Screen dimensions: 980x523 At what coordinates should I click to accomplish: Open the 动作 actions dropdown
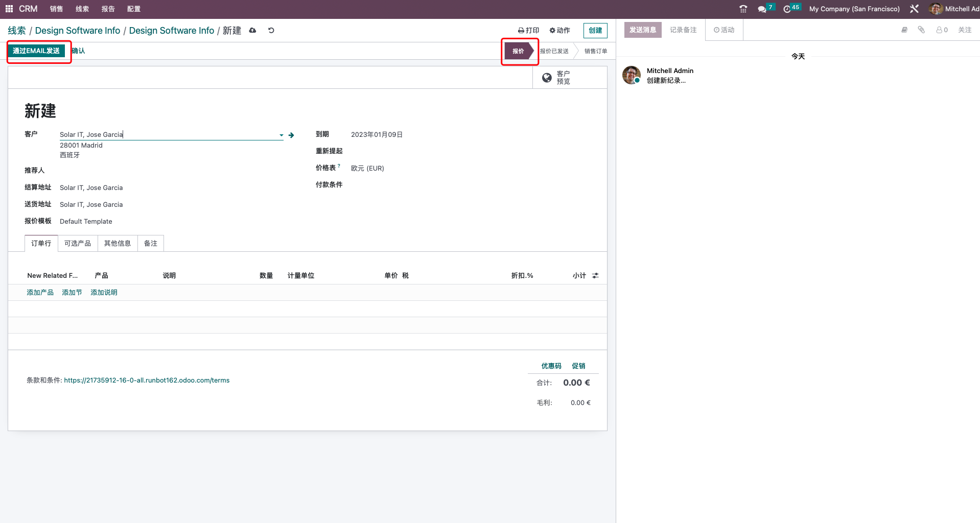[x=559, y=30]
